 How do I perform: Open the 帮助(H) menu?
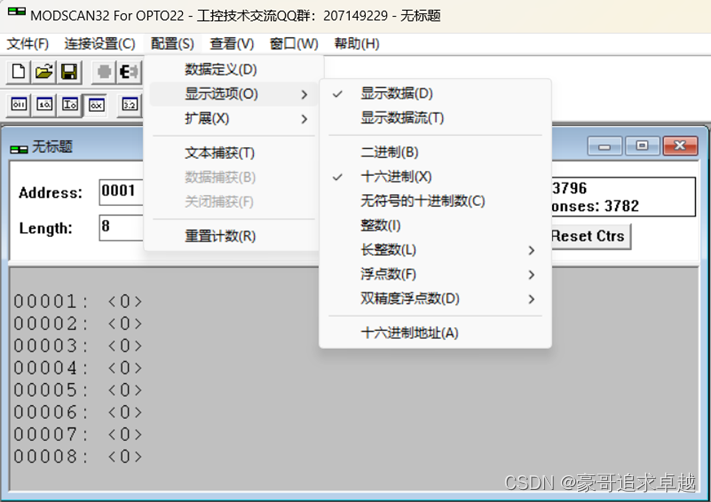point(357,44)
